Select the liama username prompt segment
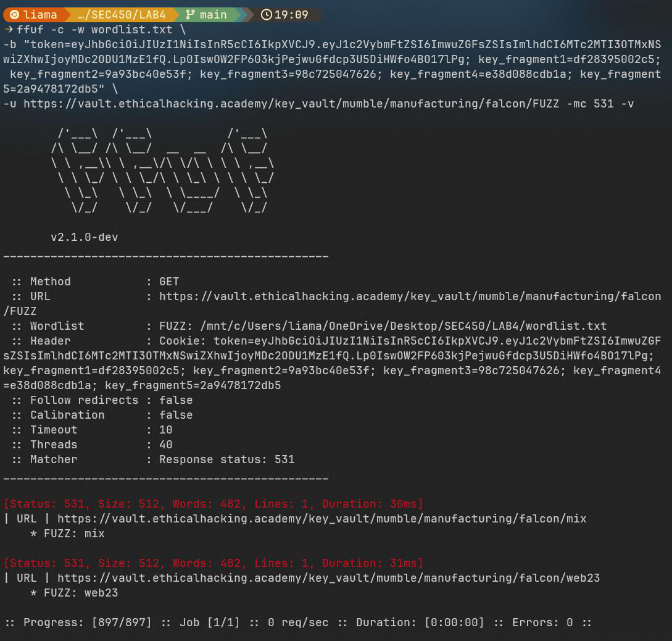The image size is (672, 641). point(40,14)
